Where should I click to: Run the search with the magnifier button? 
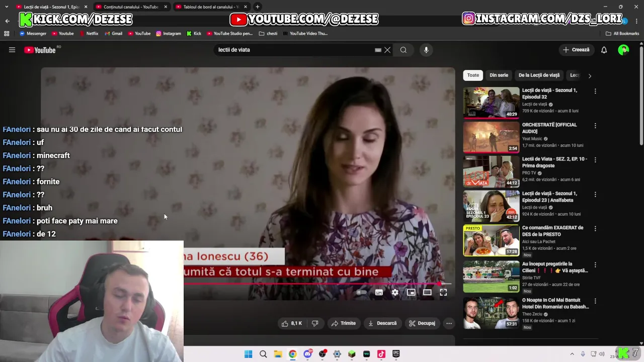click(x=404, y=50)
